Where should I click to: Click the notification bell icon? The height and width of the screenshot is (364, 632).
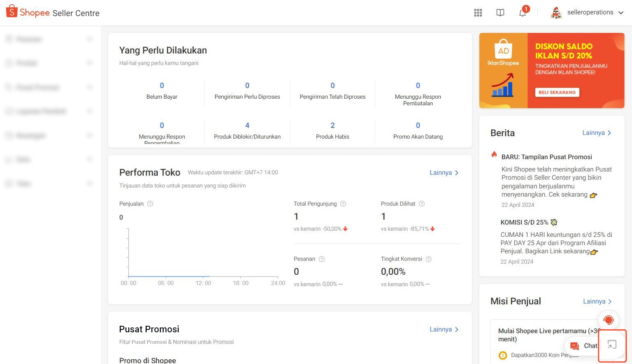(x=522, y=13)
